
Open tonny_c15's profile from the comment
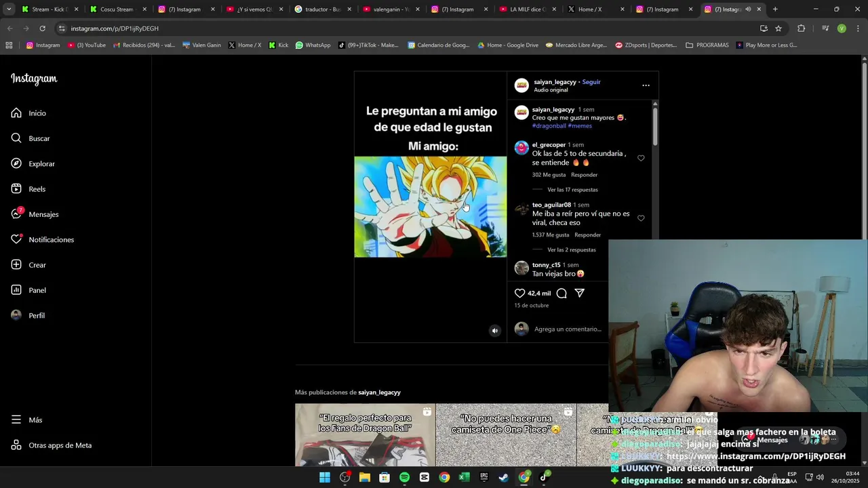click(546, 265)
